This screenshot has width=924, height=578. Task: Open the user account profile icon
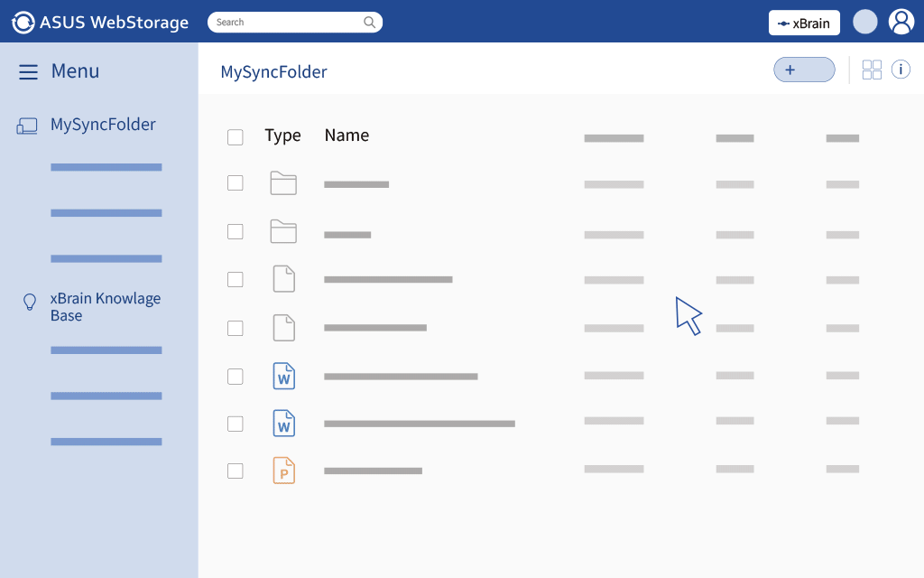pyautogui.click(x=901, y=22)
